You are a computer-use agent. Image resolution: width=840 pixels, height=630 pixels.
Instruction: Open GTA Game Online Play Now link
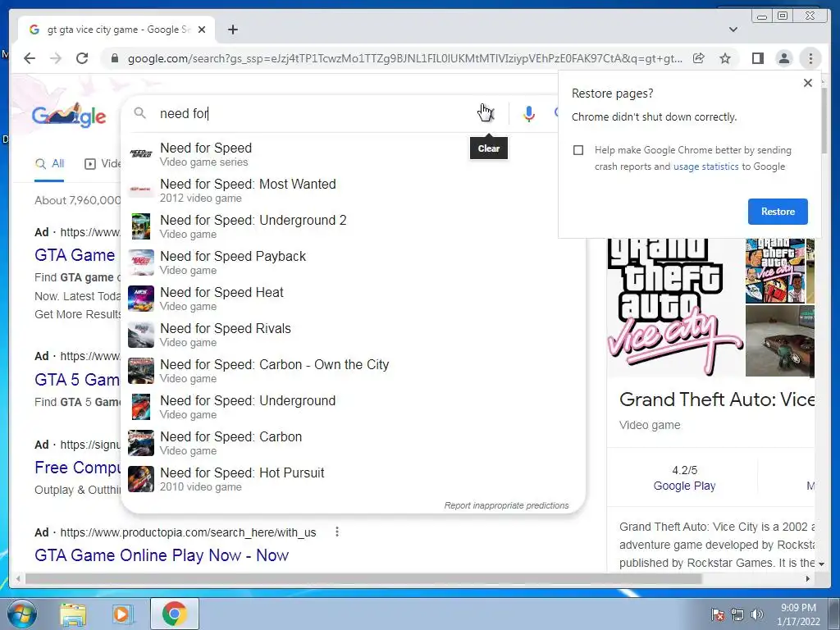(x=162, y=555)
